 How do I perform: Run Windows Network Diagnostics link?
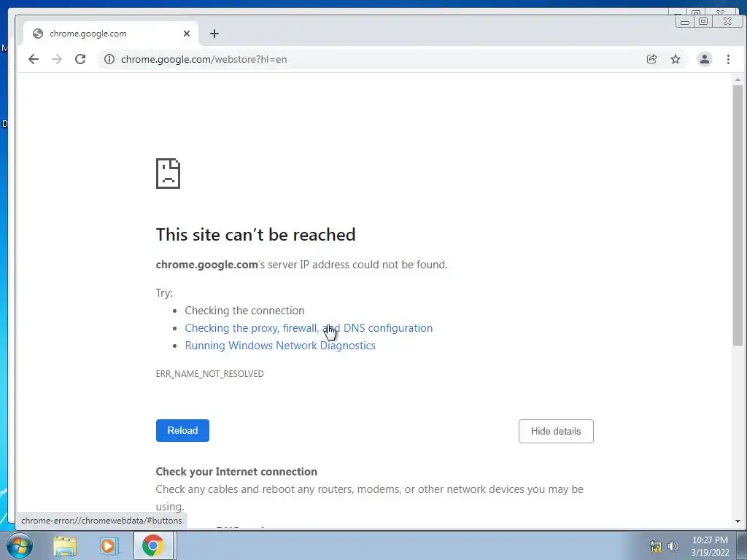280,345
